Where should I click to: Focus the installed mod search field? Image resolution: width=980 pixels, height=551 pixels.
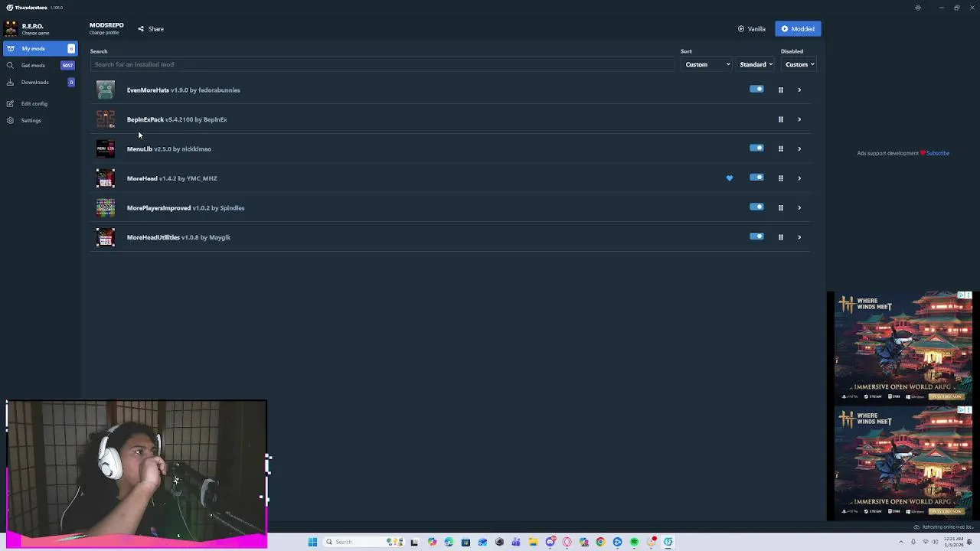coord(382,64)
